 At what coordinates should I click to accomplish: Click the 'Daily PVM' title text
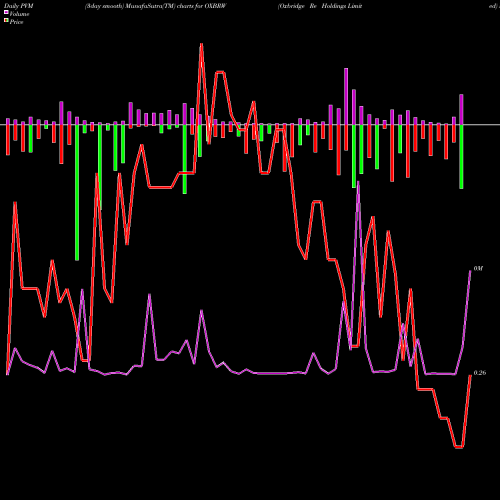click(x=19, y=6)
